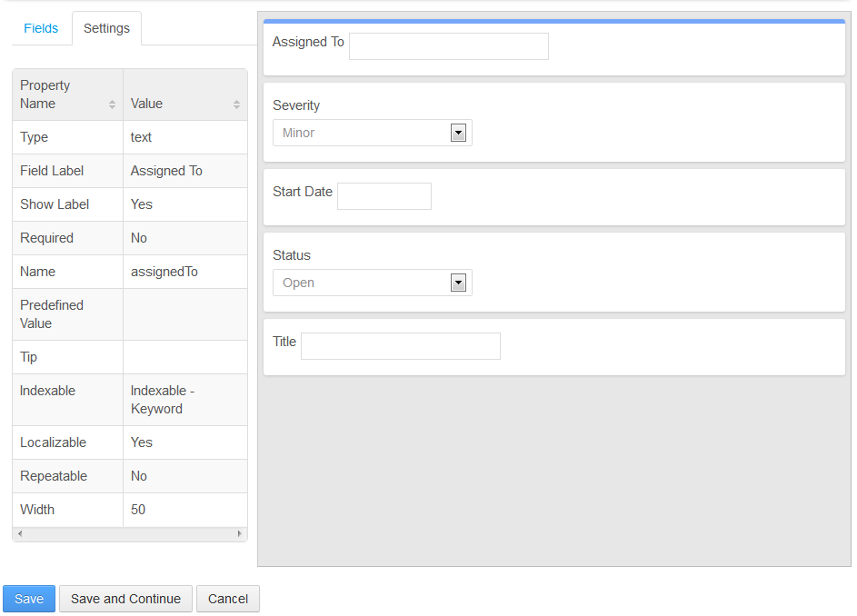Click the 'Predefined Value' property name cell
The image size is (857, 616).
point(68,314)
